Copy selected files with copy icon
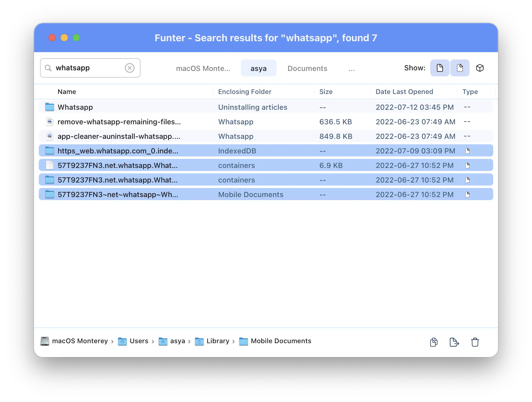The width and height of the screenshot is (532, 402). [x=434, y=342]
